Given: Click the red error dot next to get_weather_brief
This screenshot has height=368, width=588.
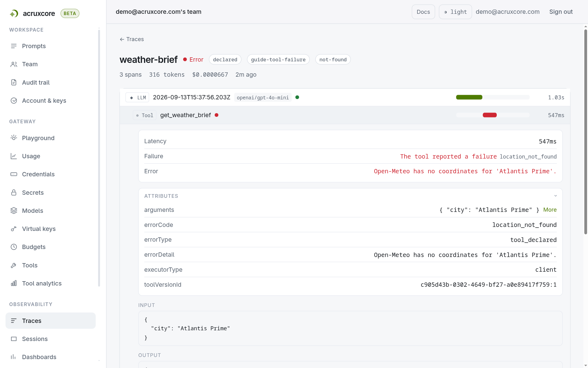Looking at the screenshot, I should coord(217,115).
